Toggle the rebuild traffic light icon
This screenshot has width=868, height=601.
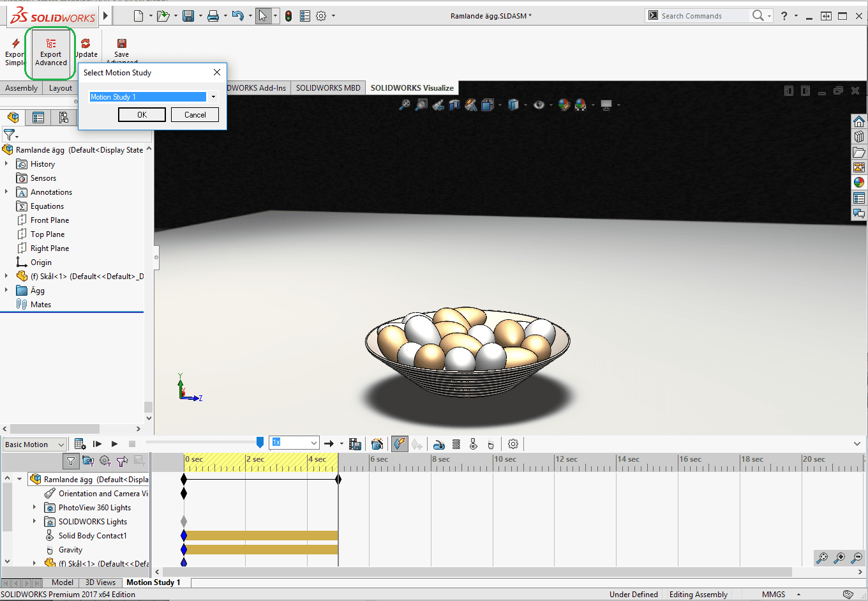coord(288,16)
